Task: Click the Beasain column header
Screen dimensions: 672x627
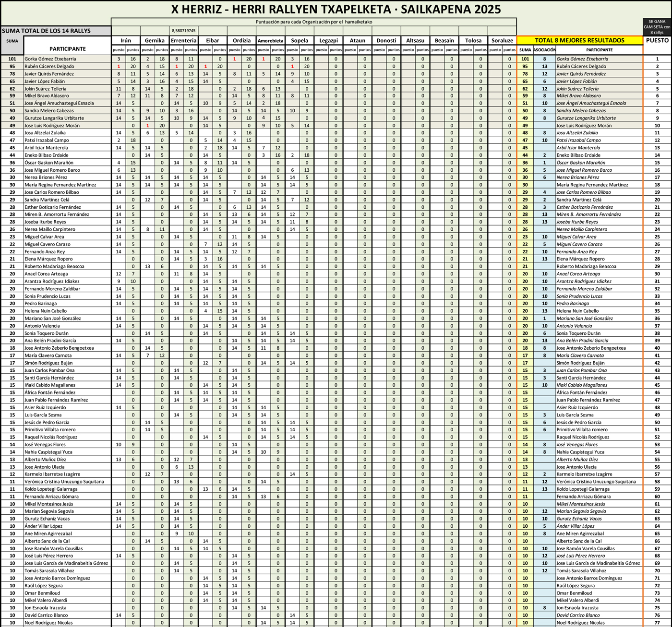Action: coord(444,40)
